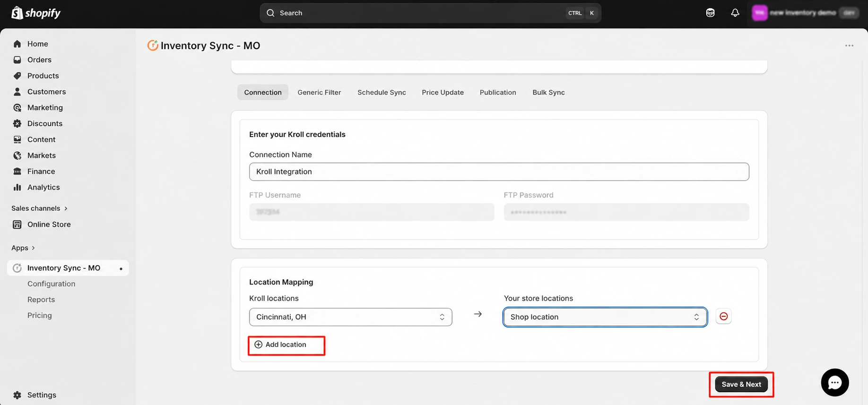The image size is (868, 405).
Task: Open the Finance section
Action: pyautogui.click(x=41, y=171)
